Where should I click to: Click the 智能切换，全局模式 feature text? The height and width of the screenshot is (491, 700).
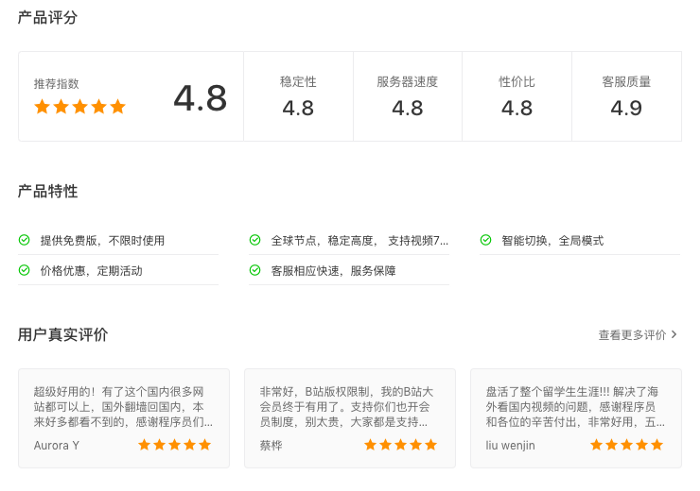553,241
